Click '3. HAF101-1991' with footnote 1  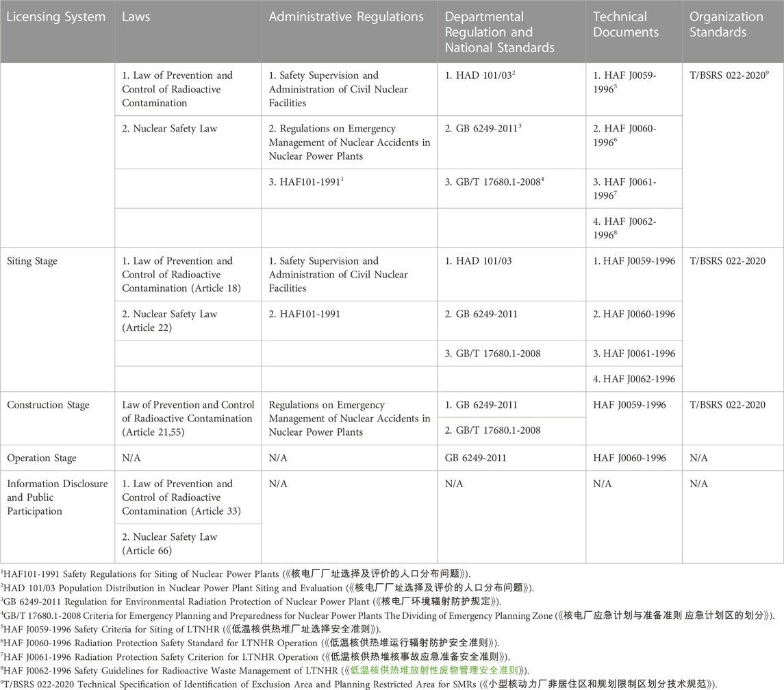(x=306, y=182)
